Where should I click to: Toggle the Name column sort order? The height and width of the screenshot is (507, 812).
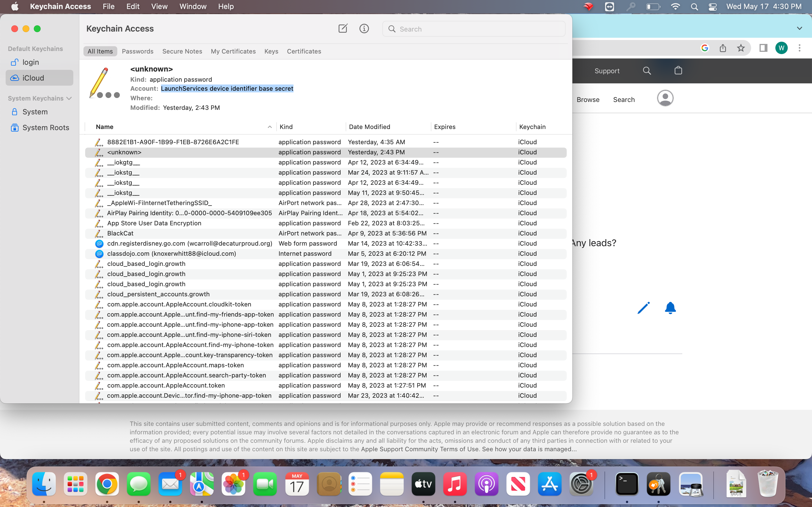(104, 127)
